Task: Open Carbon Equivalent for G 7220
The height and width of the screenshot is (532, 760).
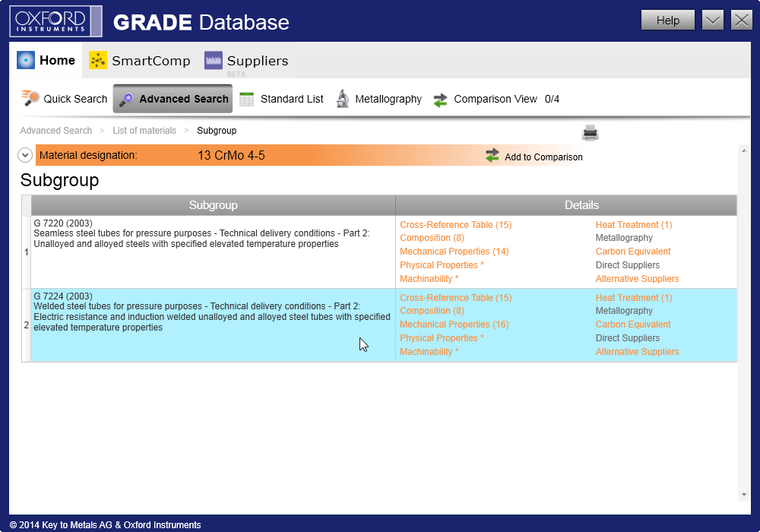Action: click(x=633, y=252)
